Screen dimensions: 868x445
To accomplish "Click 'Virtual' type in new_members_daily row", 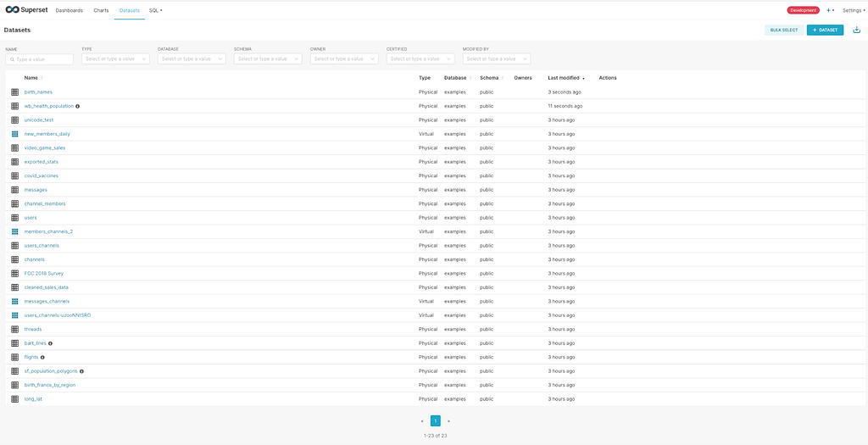I will click(426, 134).
